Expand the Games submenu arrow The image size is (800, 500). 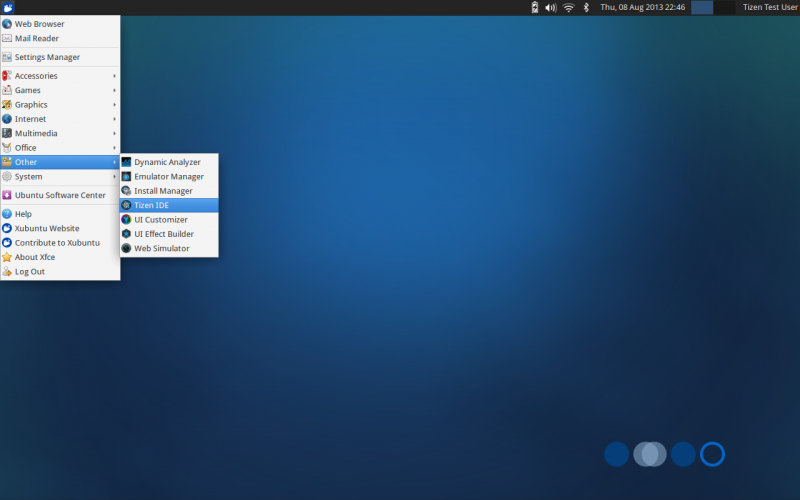tap(114, 90)
